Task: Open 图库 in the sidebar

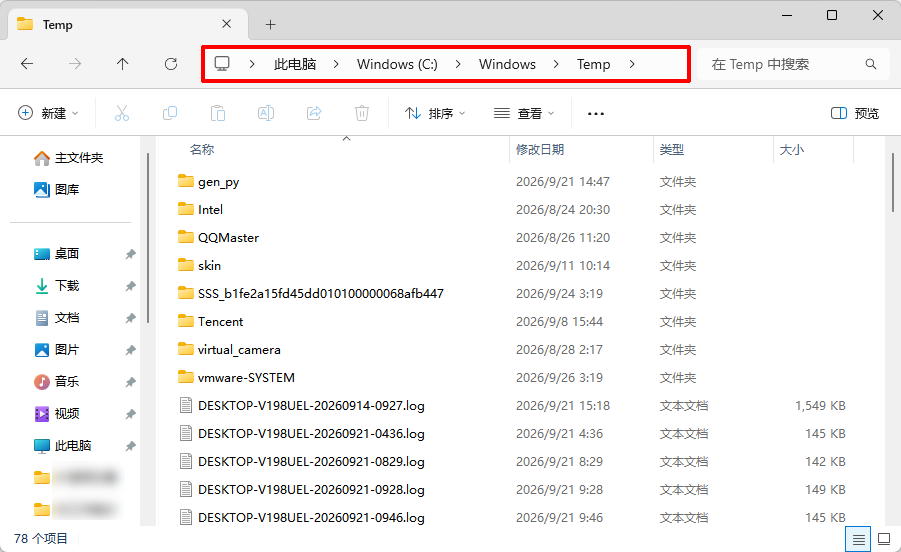Action: click(57, 190)
